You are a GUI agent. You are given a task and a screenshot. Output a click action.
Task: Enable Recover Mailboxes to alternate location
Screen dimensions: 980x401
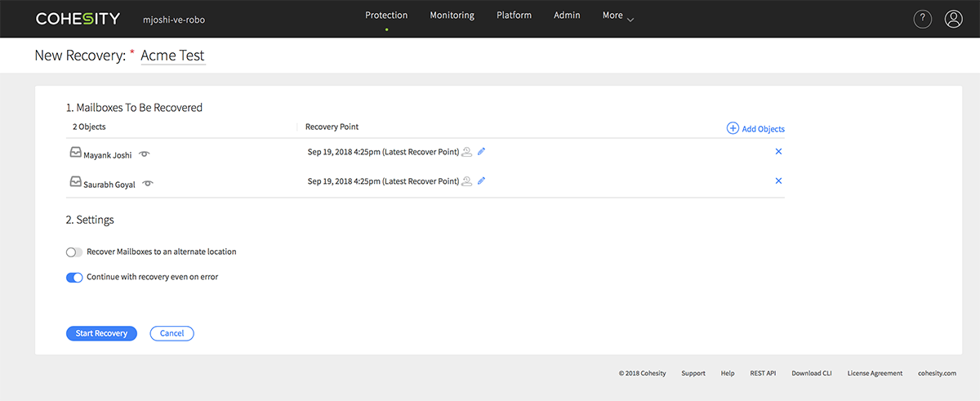pos(74,252)
